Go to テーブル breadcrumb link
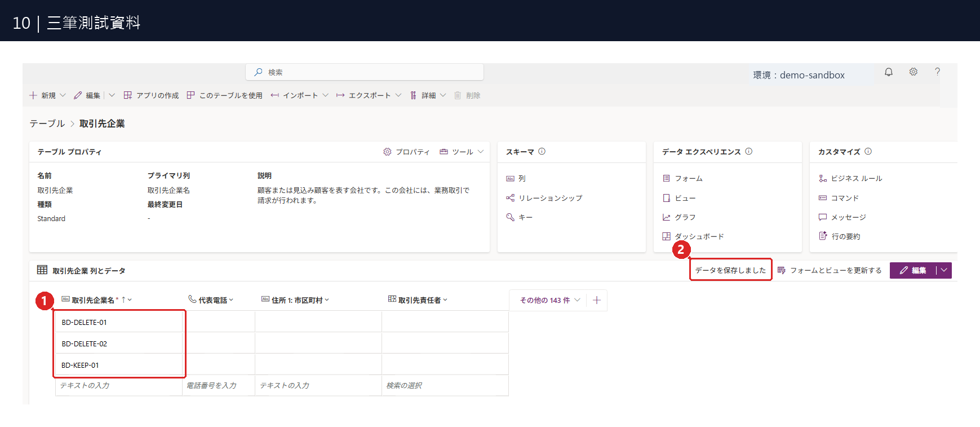 [x=47, y=124]
